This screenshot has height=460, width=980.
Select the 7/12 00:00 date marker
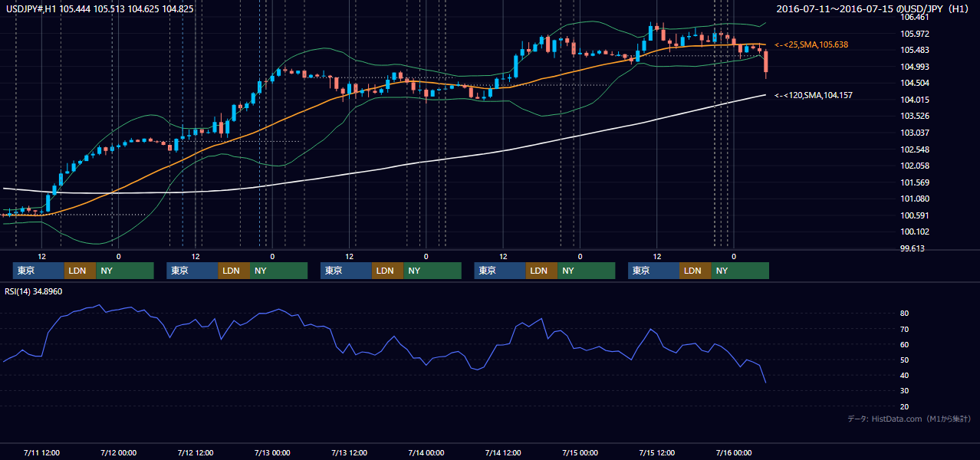pyautogui.click(x=118, y=452)
